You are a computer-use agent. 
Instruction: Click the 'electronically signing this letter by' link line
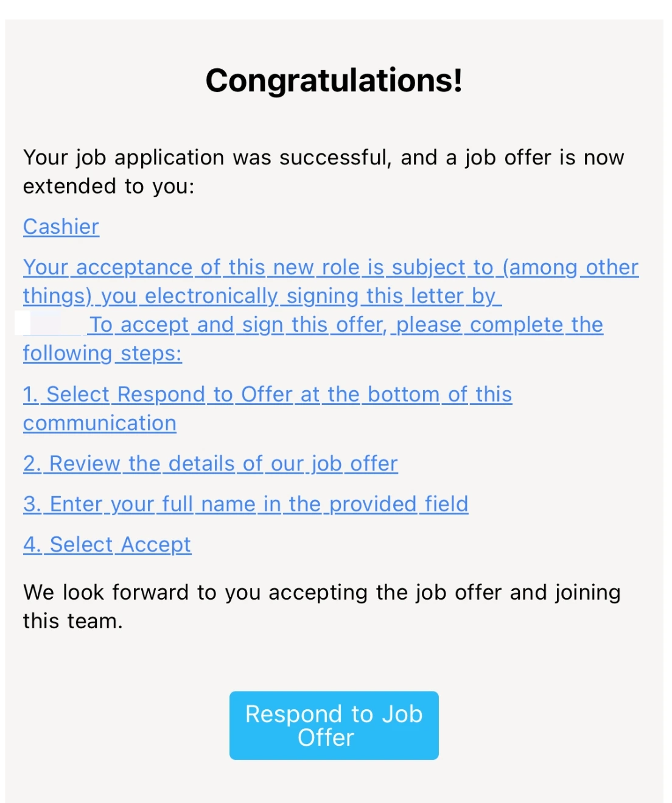point(262,296)
